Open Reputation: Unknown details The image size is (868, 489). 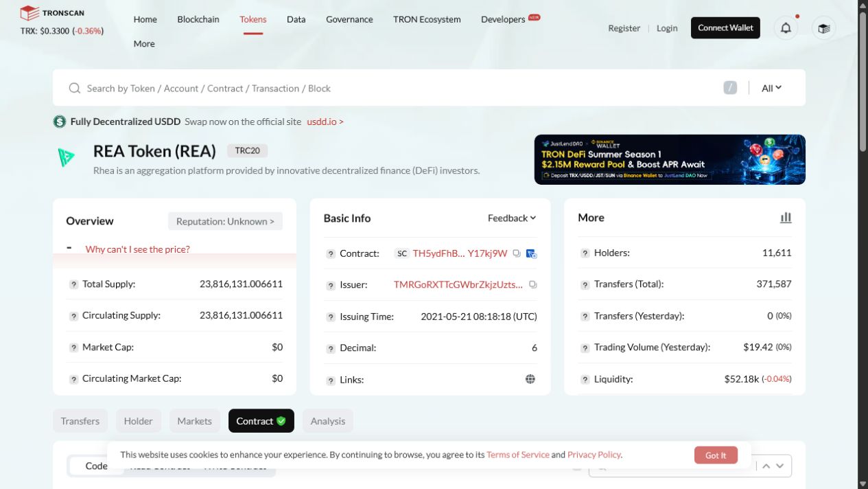(x=225, y=221)
